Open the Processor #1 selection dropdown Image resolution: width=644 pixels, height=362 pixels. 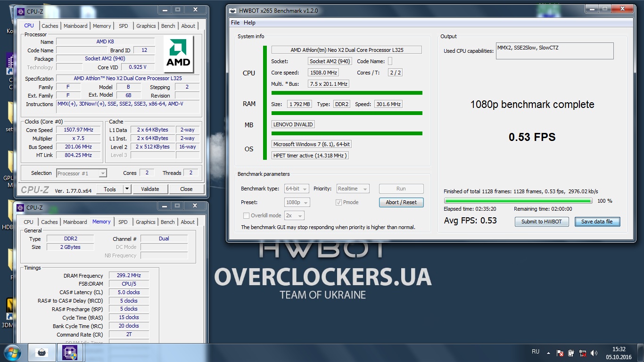point(82,173)
